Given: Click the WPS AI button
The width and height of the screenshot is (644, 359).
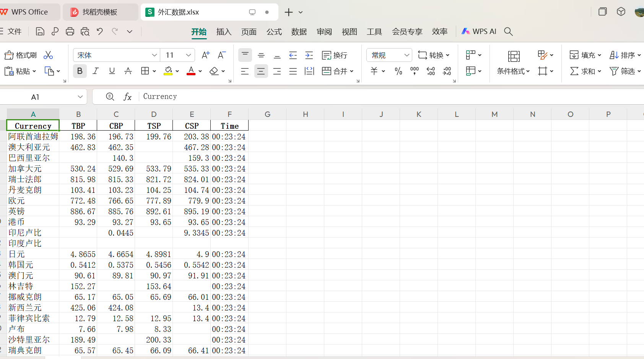Looking at the screenshot, I should [479, 31].
